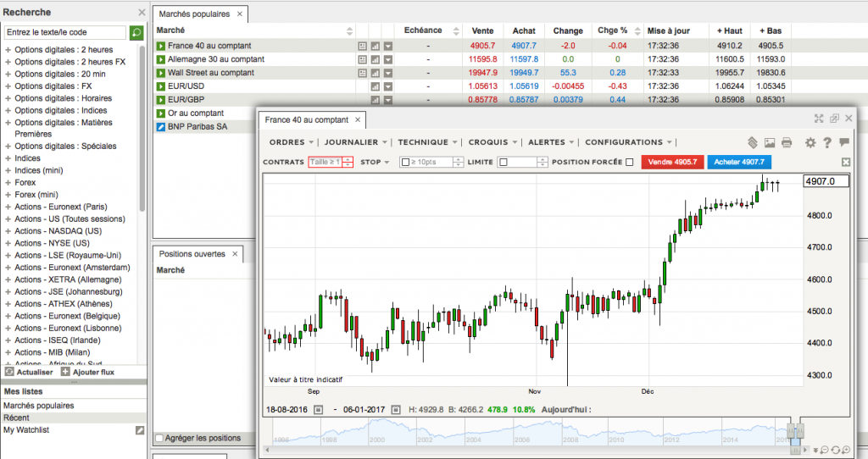Click the print chart icon
The image size is (868, 459).
tap(786, 142)
